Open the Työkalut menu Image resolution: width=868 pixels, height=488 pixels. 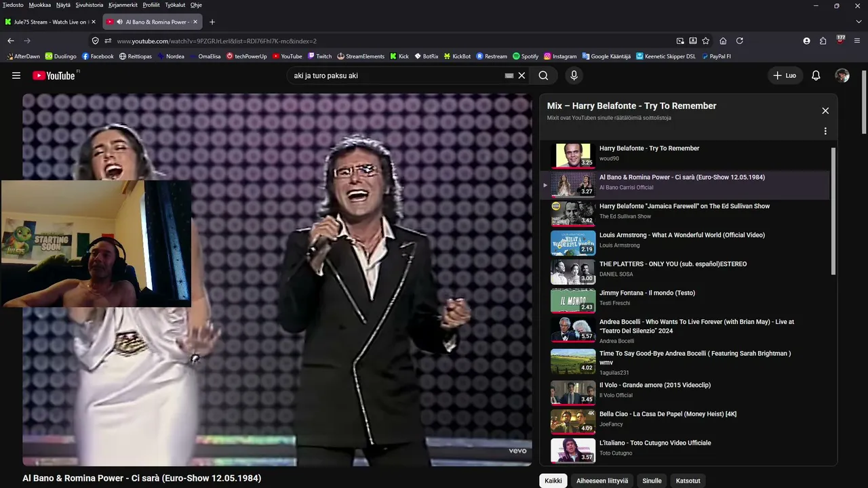[x=175, y=5]
